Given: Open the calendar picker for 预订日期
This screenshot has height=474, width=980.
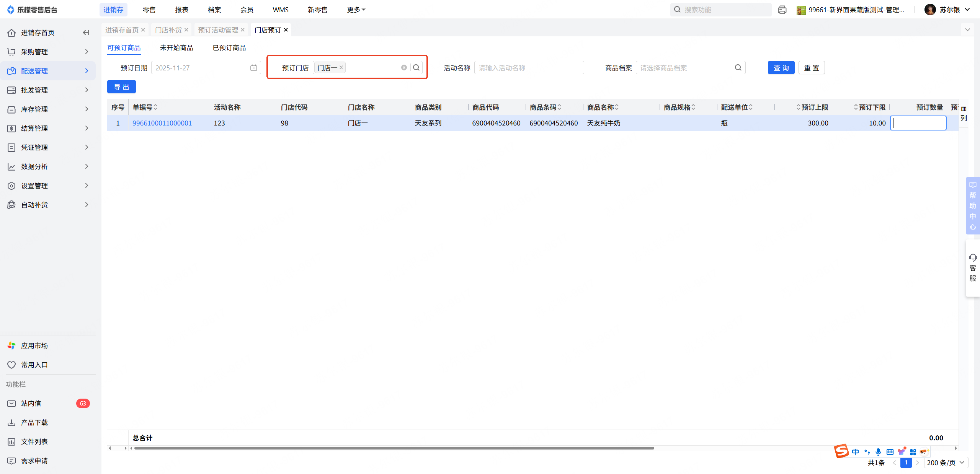Looking at the screenshot, I should click(x=253, y=68).
